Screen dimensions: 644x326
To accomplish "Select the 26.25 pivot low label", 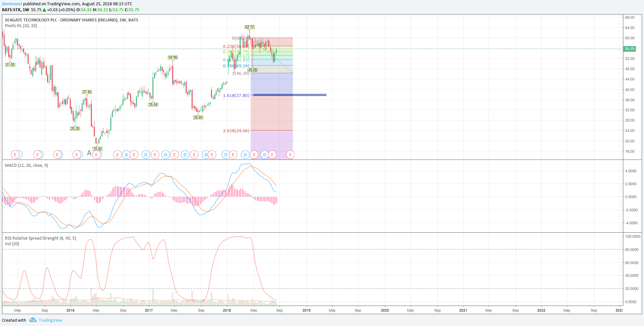I will (75, 129).
